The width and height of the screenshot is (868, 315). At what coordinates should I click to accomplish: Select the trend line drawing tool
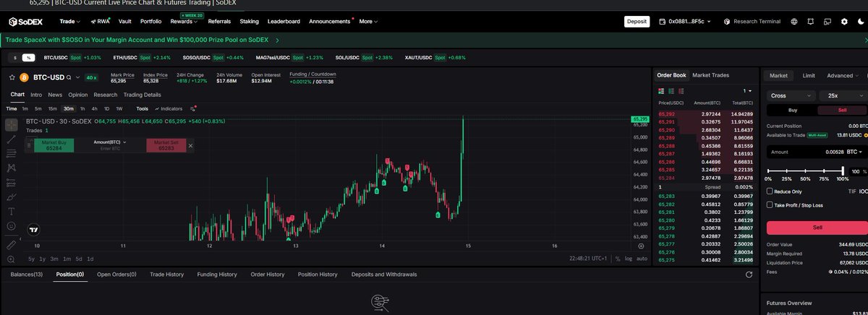click(12, 139)
